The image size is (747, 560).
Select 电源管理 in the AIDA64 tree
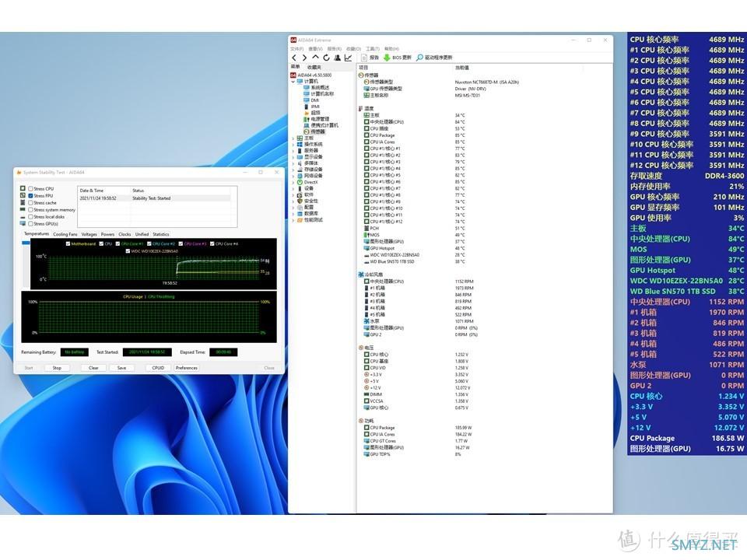(x=317, y=119)
